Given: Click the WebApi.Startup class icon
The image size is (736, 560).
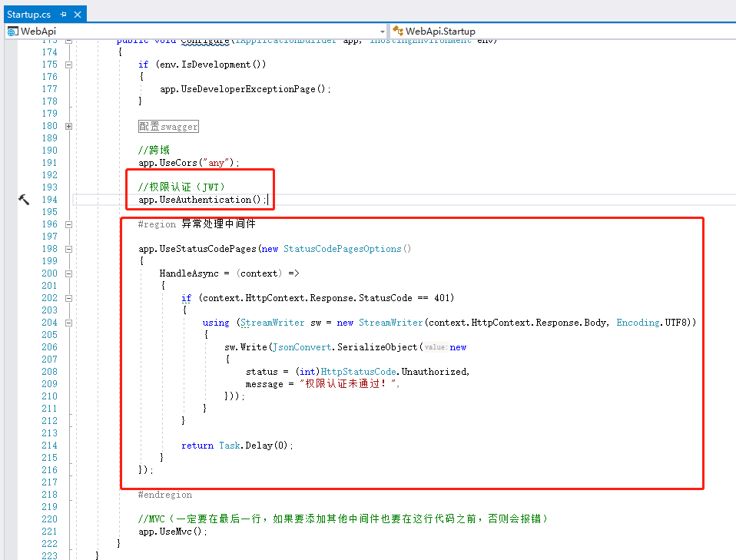Looking at the screenshot, I should pyautogui.click(x=397, y=31).
